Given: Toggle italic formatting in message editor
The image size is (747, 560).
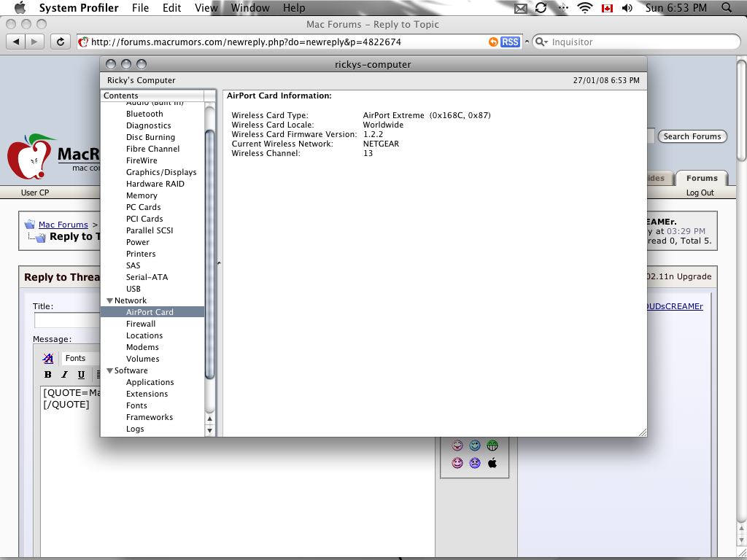Looking at the screenshot, I should click(64, 374).
